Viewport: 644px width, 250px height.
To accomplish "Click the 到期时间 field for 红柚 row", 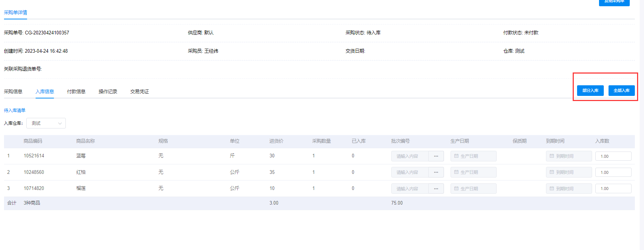I will point(569,172).
